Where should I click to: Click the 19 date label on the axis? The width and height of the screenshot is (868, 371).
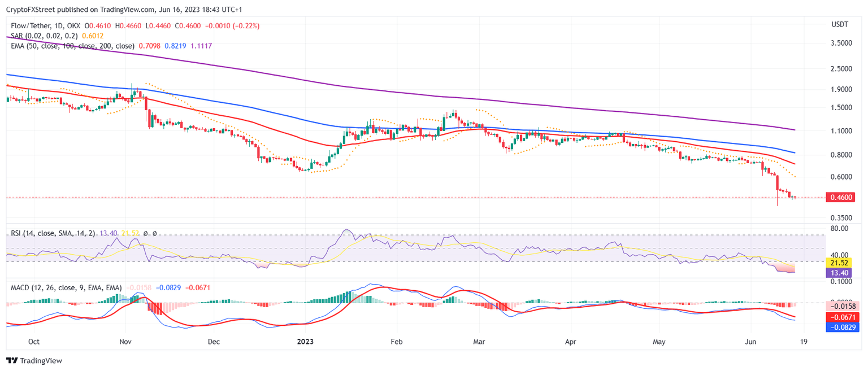[804, 342]
